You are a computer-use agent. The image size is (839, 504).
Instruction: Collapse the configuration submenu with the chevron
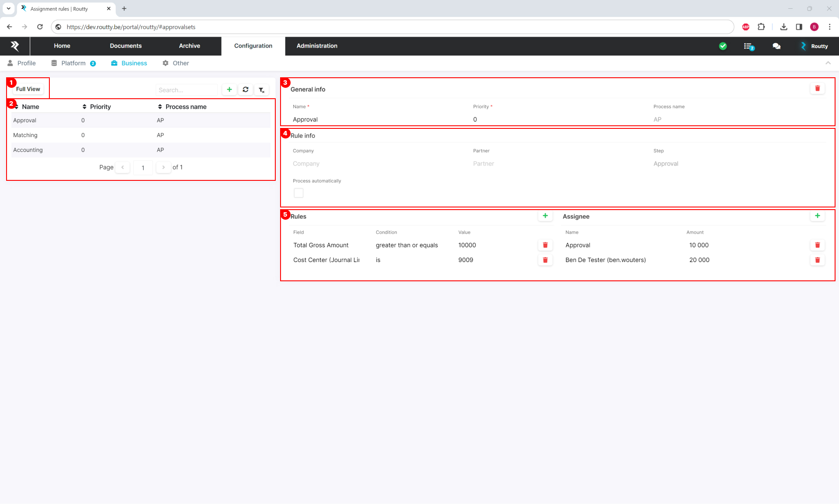click(x=828, y=63)
